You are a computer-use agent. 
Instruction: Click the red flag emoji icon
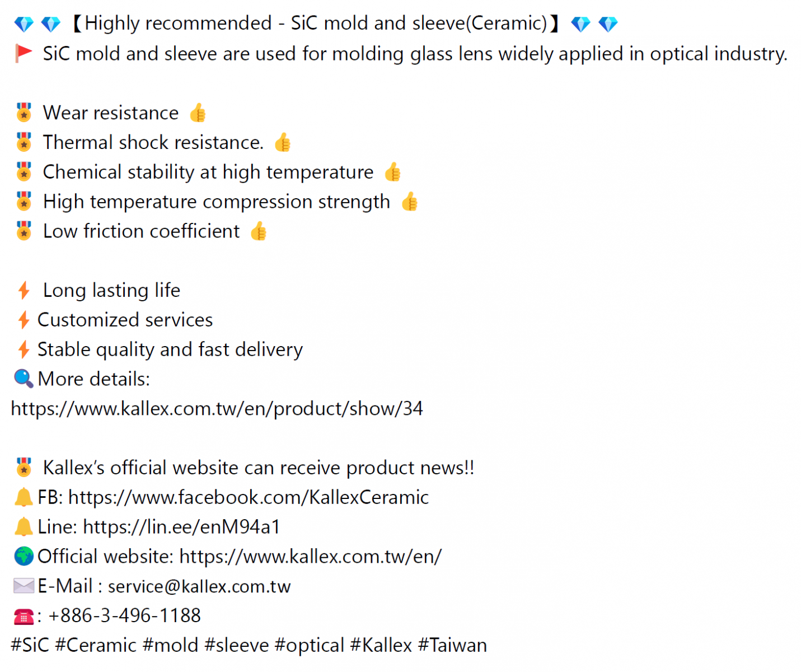pos(23,54)
